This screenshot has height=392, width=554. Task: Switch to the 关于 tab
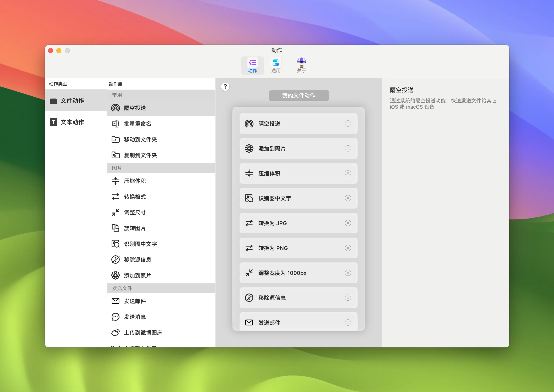coord(301,65)
